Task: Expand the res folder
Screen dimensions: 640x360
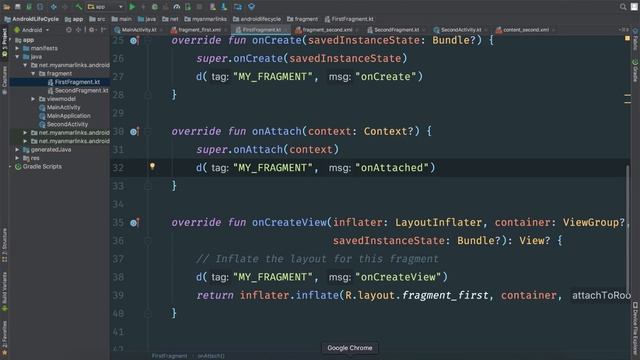Action: tap(17, 158)
